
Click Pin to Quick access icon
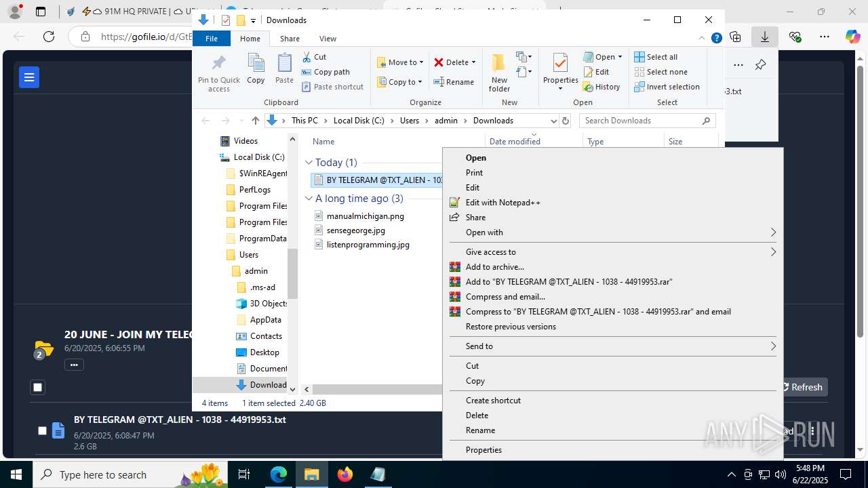pos(218,73)
